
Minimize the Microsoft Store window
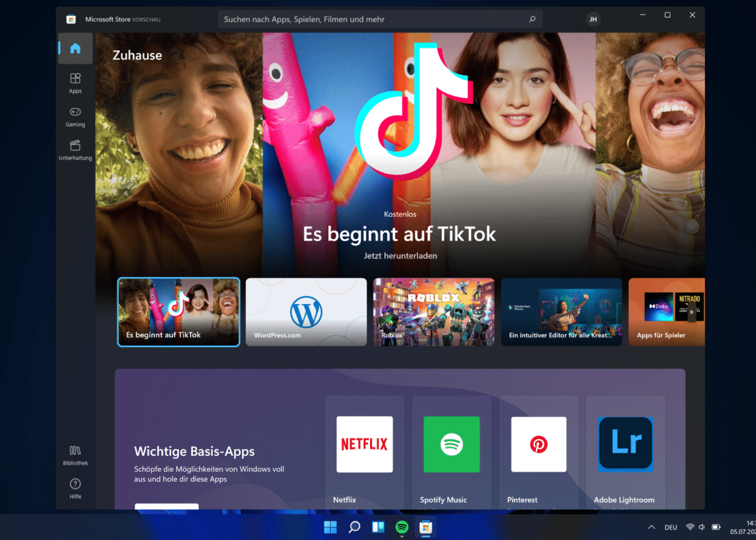(643, 15)
